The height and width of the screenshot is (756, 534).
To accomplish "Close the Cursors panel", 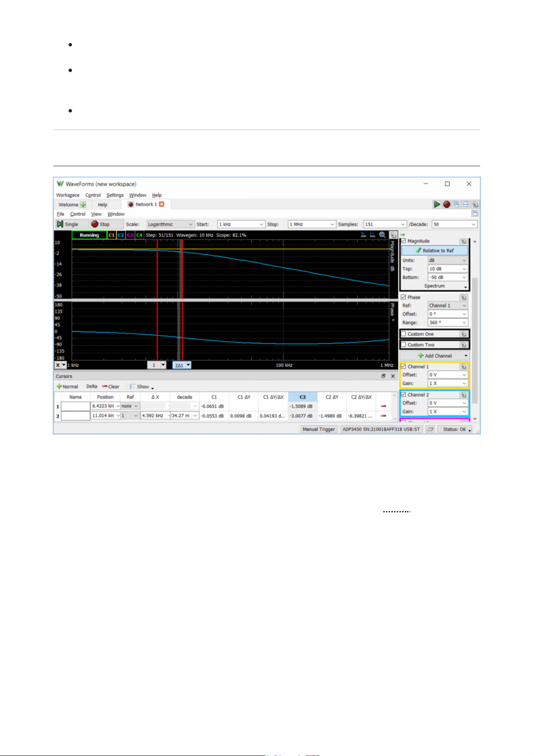I will [393, 376].
